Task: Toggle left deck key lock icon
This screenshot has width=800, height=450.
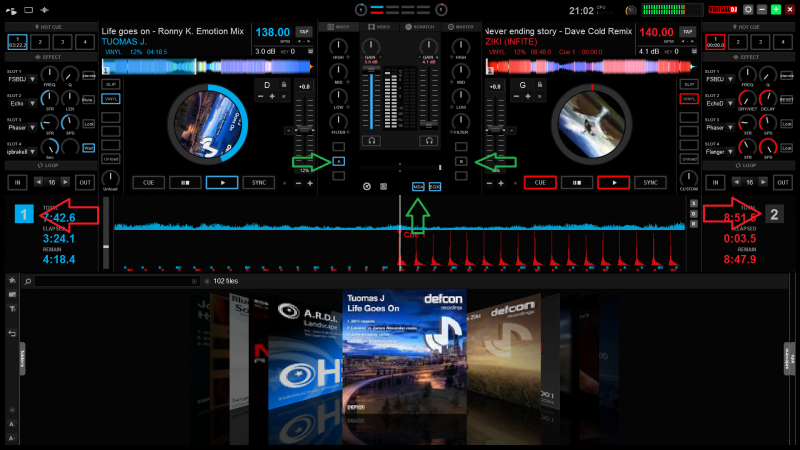Action: [x=285, y=86]
